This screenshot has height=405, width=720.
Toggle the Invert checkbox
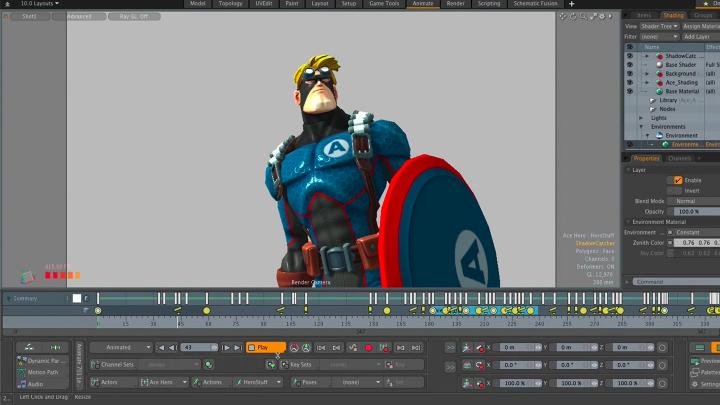(x=678, y=190)
